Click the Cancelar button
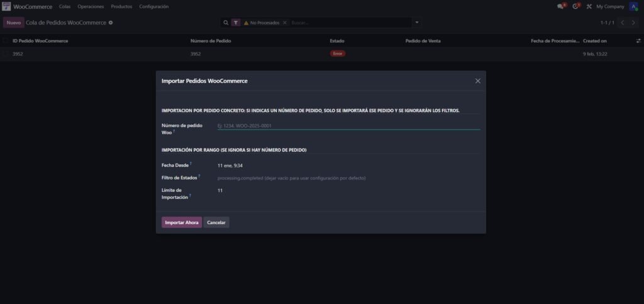 (216, 222)
